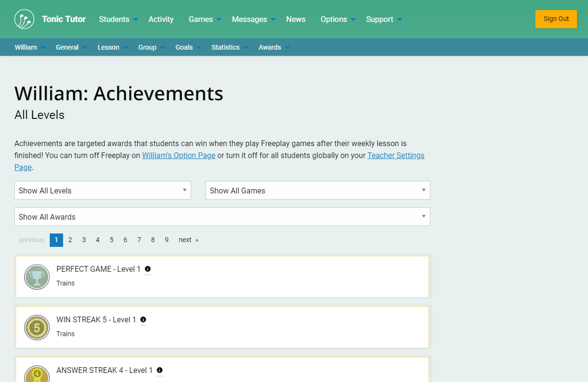
Task: Click info icon beside PERFECT GAME - Level 1
Action: (148, 269)
